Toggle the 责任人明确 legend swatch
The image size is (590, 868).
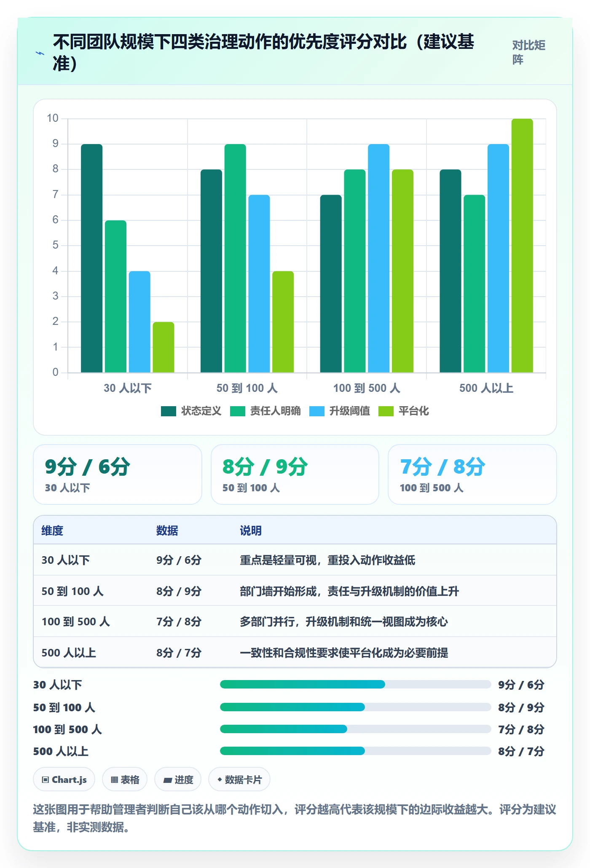click(237, 411)
